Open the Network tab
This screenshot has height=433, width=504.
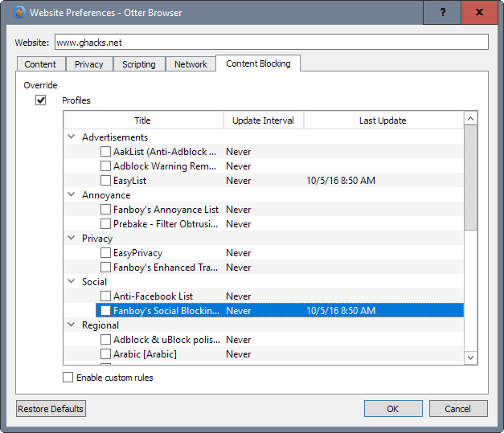click(x=191, y=64)
